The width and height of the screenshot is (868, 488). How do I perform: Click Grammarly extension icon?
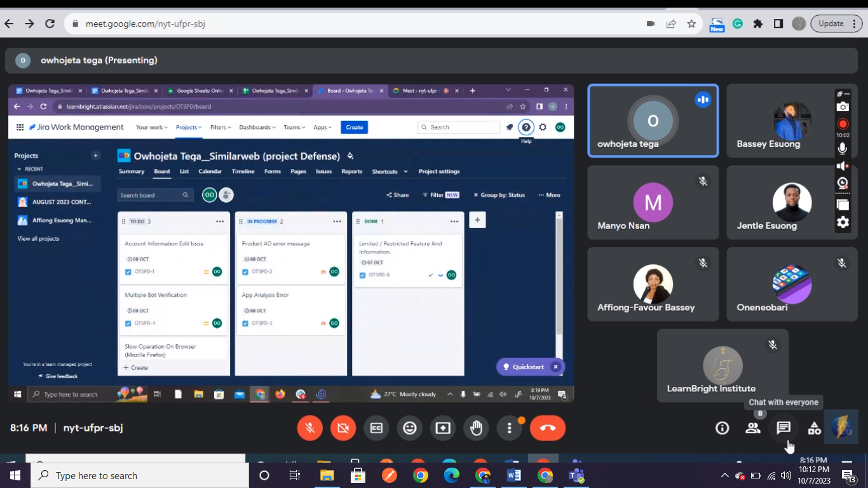click(x=738, y=24)
